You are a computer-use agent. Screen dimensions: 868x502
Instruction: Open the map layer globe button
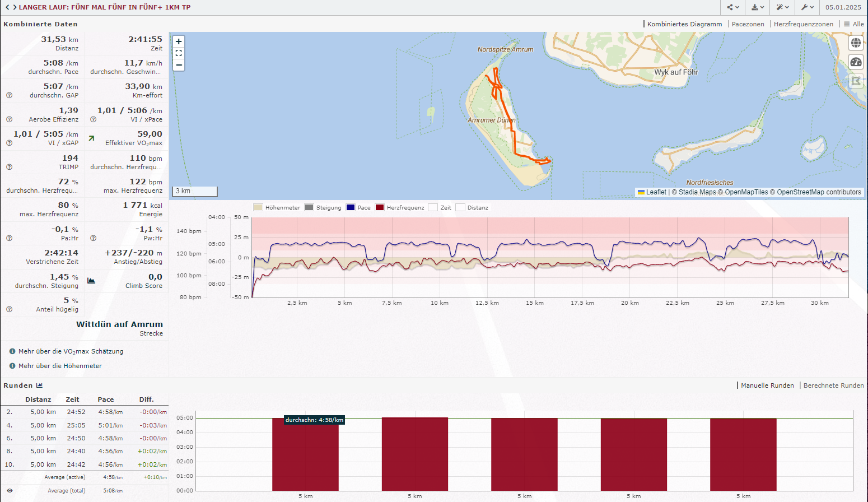coord(856,43)
